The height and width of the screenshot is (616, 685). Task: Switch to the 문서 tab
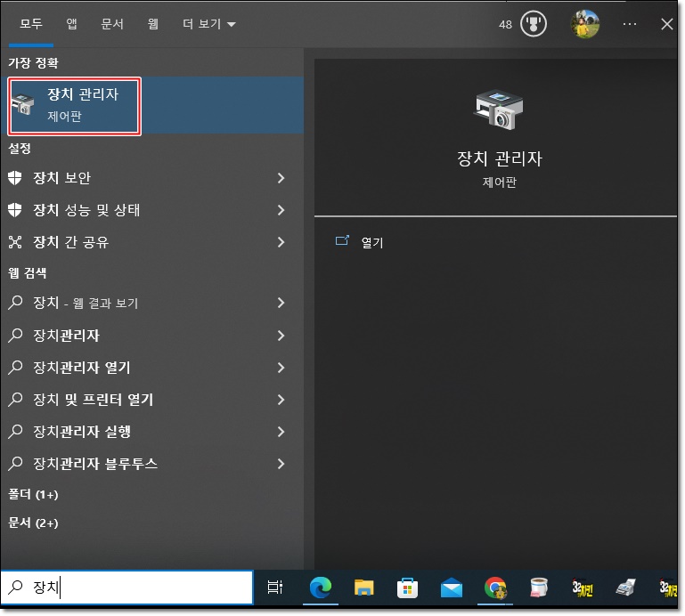click(x=112, y=23)
